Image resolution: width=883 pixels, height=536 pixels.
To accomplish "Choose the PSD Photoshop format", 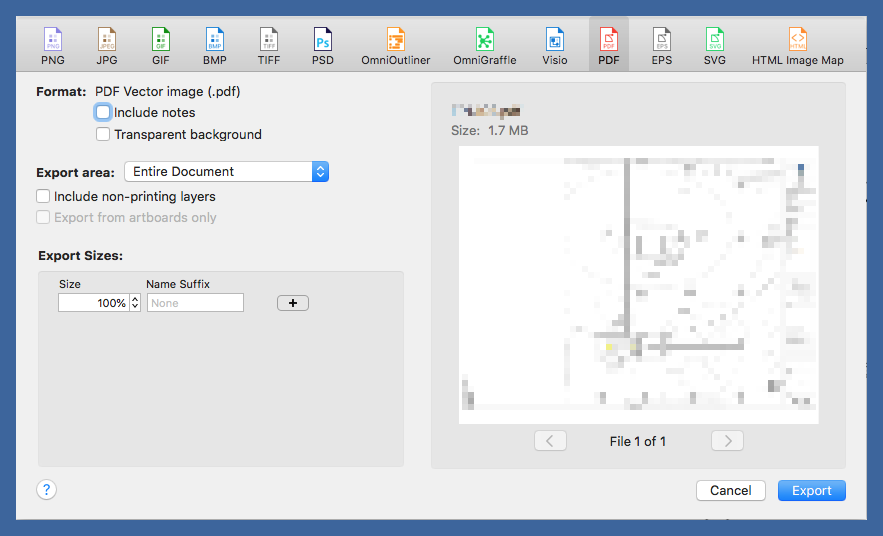I will coord(322,45).
